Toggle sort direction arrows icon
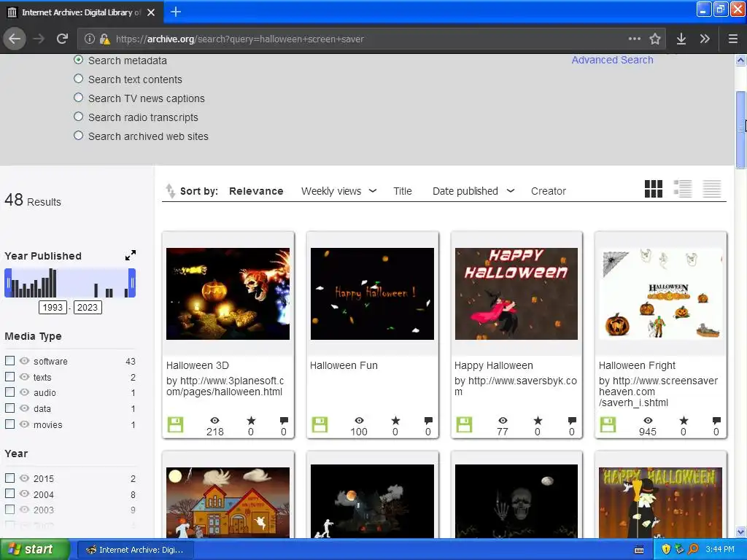The width and height of the screenshot is (747, 560). click(170, 191)
